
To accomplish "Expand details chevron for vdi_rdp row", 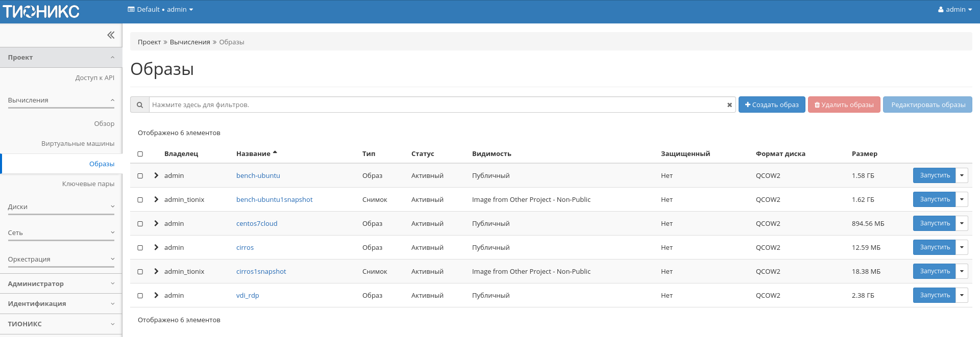I will coord(156,295).
